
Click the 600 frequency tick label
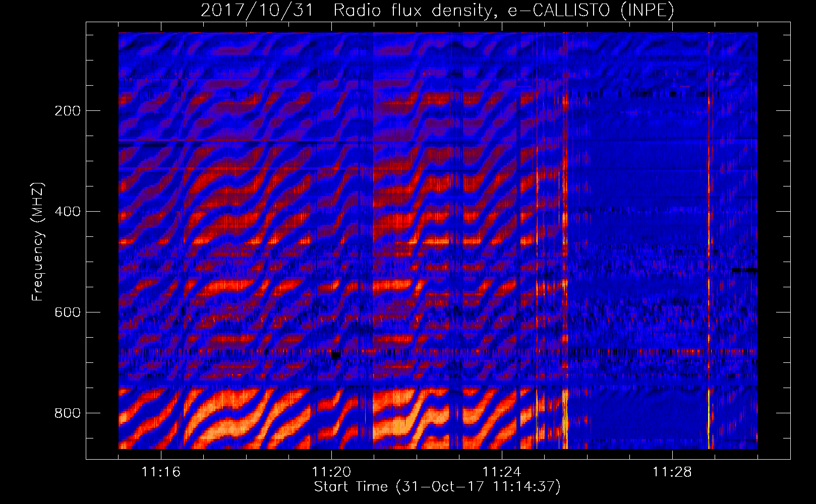[67, 312]
